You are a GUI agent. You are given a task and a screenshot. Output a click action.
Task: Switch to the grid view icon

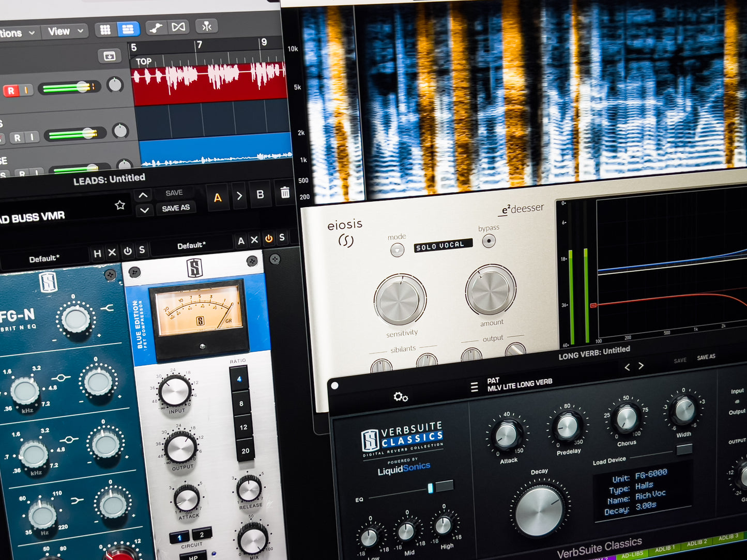105,30
